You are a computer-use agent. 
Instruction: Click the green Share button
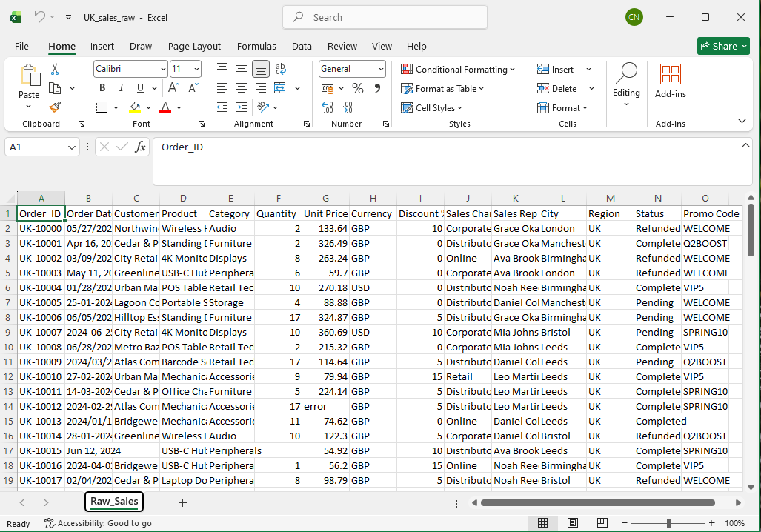(x=723, y=46)
